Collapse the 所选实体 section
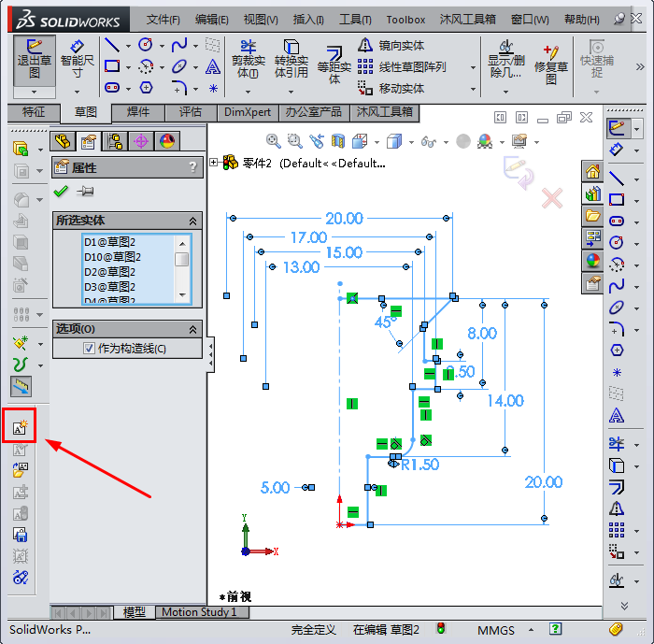 [x=192, y=221]
